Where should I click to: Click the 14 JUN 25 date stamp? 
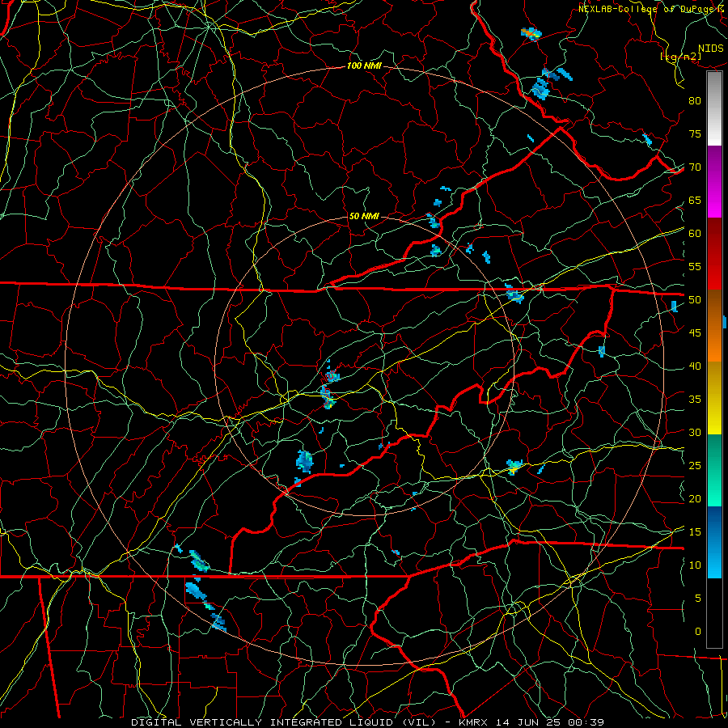(528, 722)
